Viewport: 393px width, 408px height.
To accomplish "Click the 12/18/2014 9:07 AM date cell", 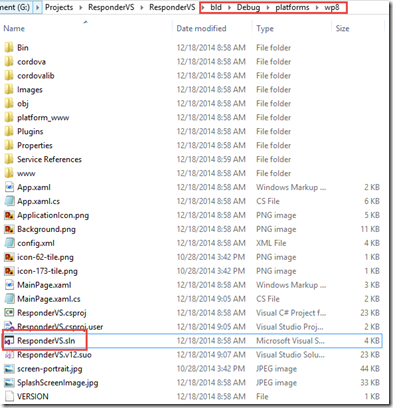I will (x=211, y=355).
